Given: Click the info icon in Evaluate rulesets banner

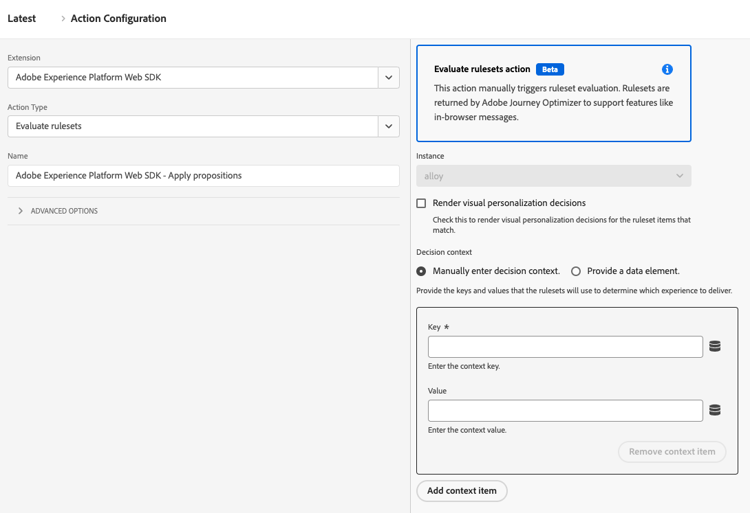Looking at the screenshot, I should pyautogui.click(x=667, y=69).
